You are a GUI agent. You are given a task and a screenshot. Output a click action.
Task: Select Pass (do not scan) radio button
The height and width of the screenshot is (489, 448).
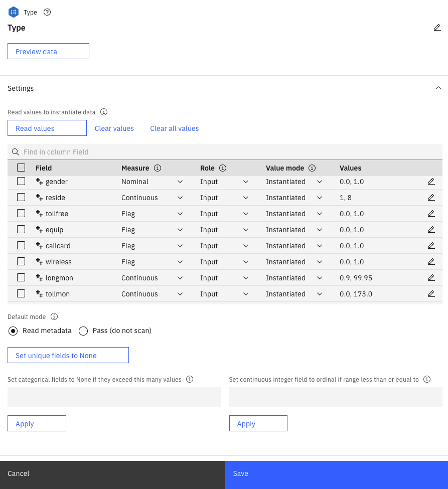click(83, 331)
